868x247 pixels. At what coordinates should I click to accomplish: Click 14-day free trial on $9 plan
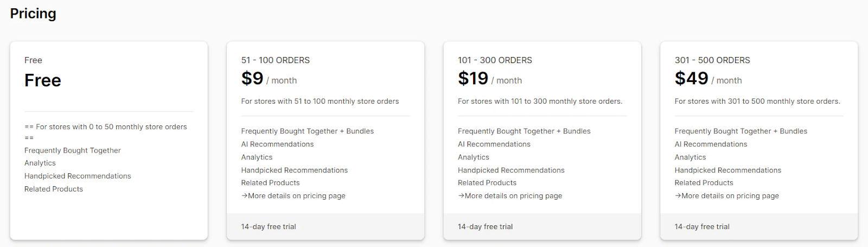pos(269,227)
